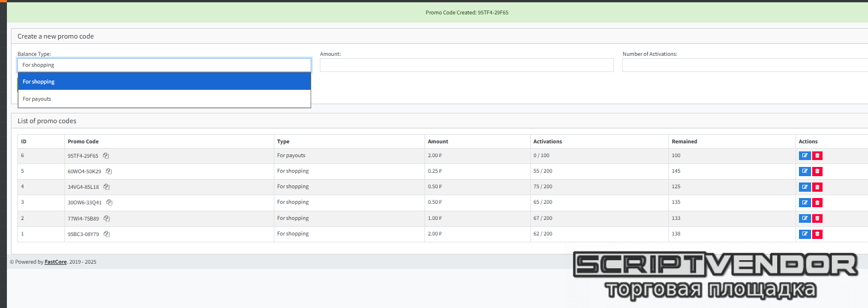Copy promo code 95BC3-08Y79
This screenshot has width=868, height=308.
click(x=106, y=234)
